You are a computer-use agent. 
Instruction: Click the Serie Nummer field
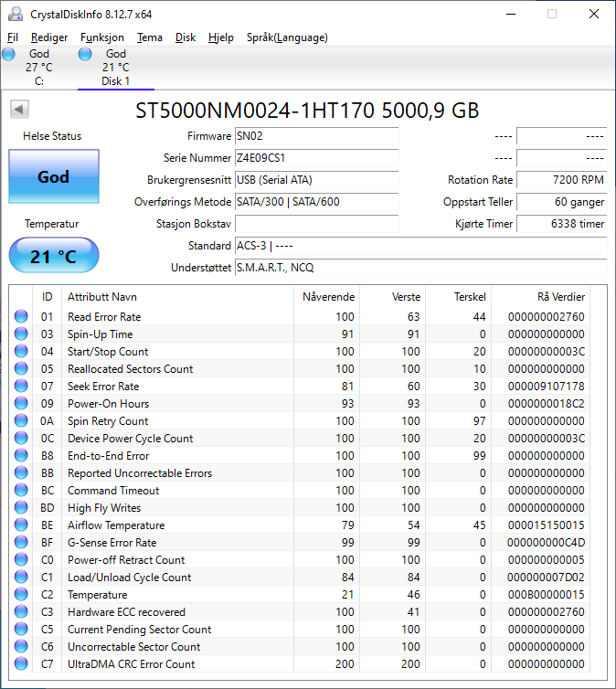tap(316, 158)
